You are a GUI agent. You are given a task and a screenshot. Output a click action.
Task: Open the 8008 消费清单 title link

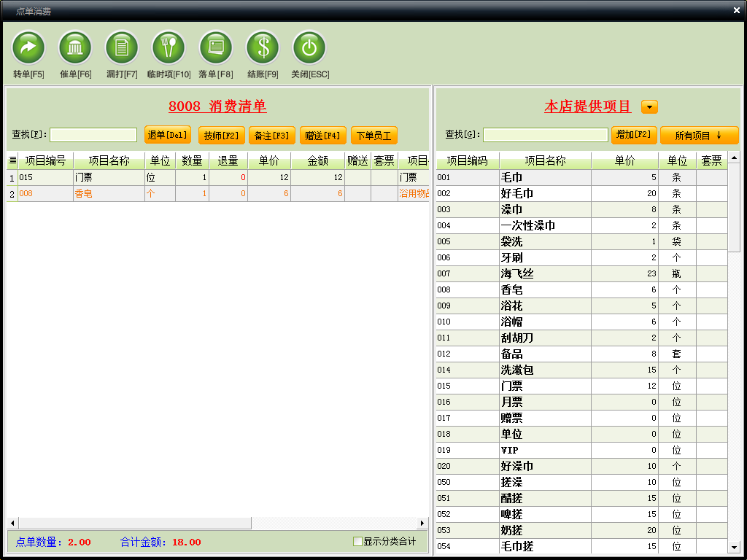(x=217, y=106)
